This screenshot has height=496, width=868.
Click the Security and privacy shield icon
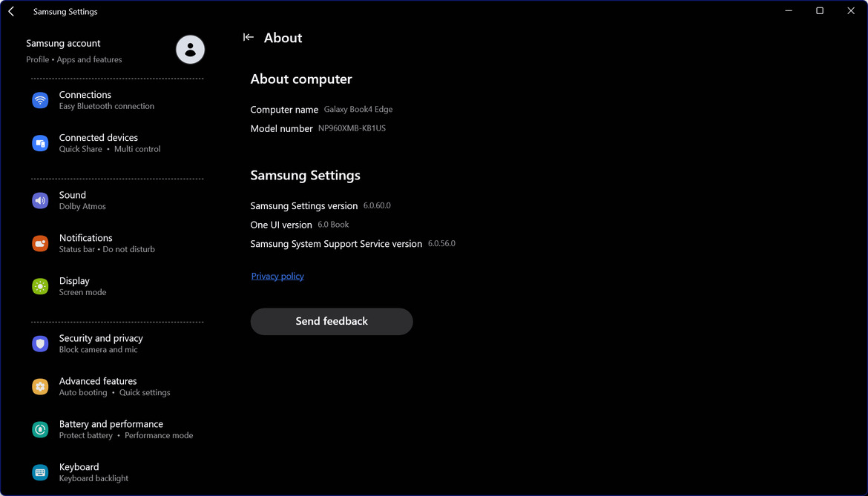(x=40, y=344)
